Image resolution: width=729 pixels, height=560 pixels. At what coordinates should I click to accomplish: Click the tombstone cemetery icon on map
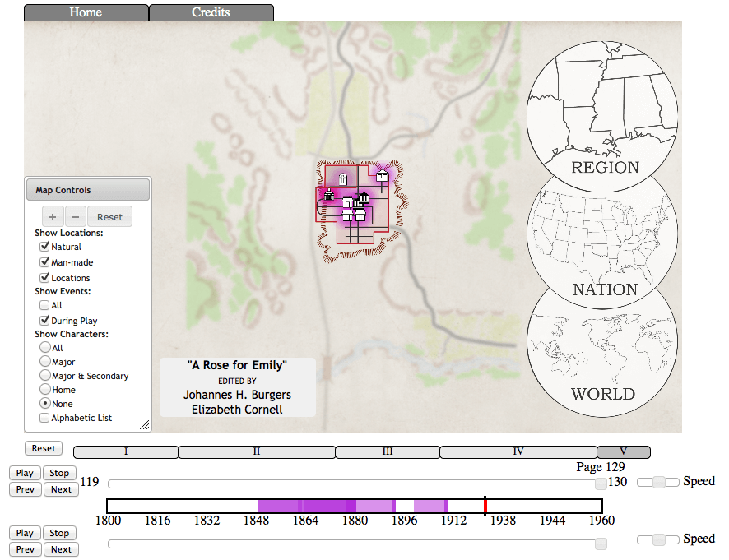coord(343,178)
